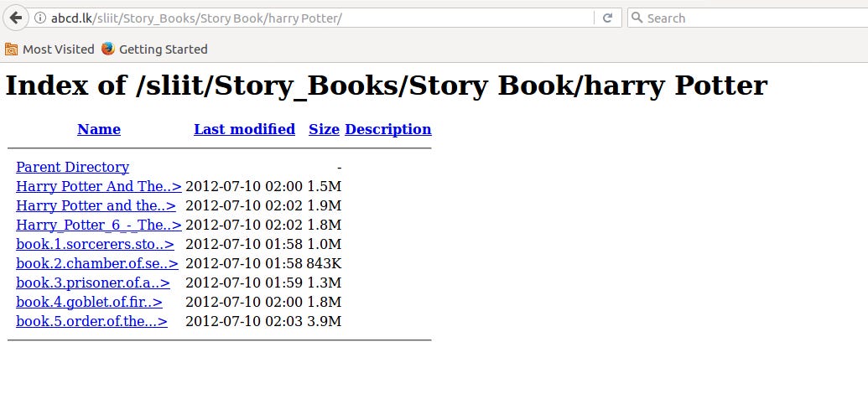Sort listing by Size column
868x420 pixels.
[324, 129]
